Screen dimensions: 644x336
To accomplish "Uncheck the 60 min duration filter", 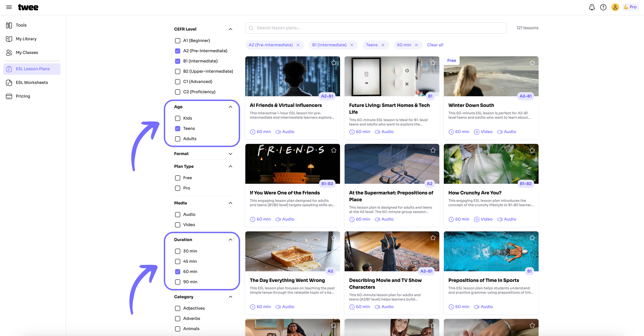I will [x=178, y=272].
